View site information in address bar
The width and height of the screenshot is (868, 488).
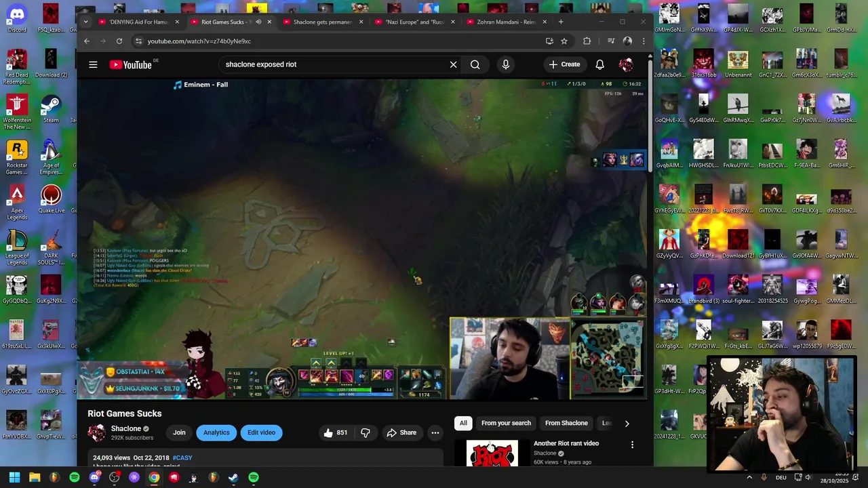pyautogui.click(x=138, y=41)
